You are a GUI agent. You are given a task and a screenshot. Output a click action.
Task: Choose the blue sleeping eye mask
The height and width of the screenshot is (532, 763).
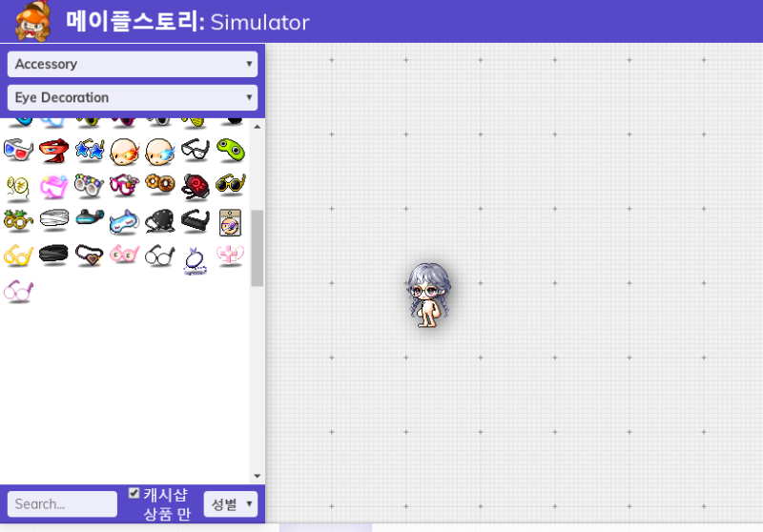tap(125, 222)
